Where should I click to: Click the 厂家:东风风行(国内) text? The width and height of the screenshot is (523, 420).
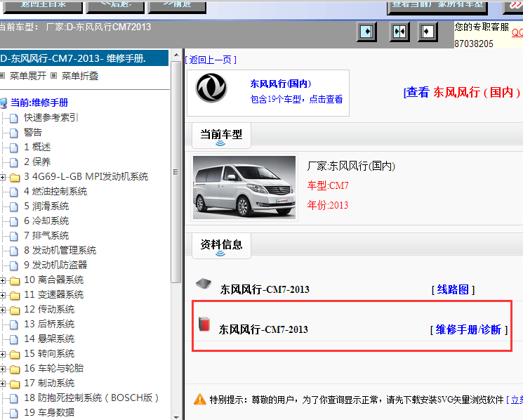tap(351, 166)
